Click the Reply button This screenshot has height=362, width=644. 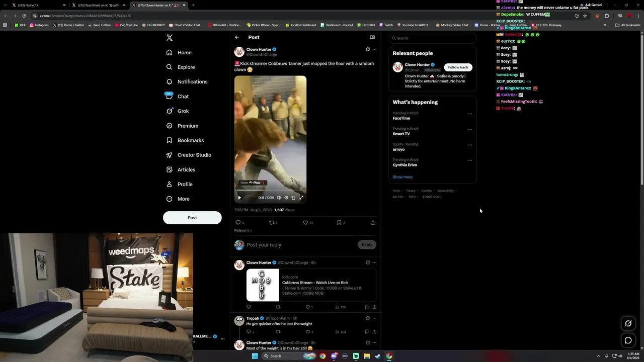[x=367, y=245]
